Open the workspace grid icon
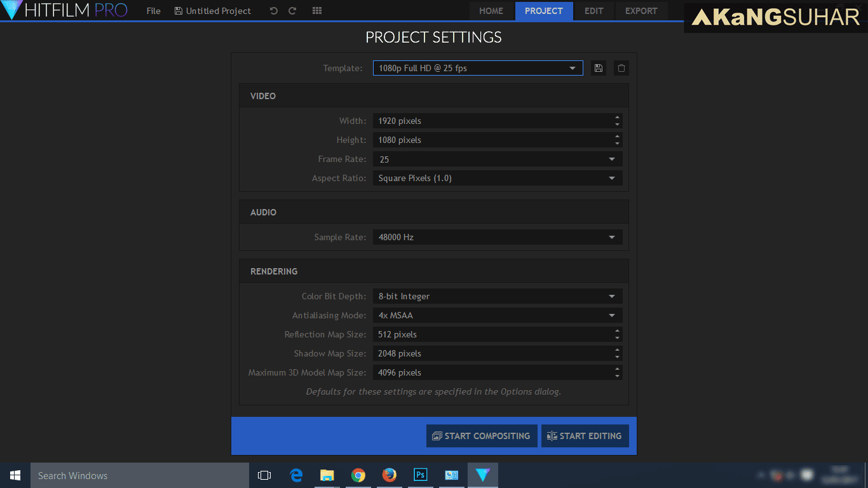The width and height of the screenshot is (868, 488). pos(317,11)
